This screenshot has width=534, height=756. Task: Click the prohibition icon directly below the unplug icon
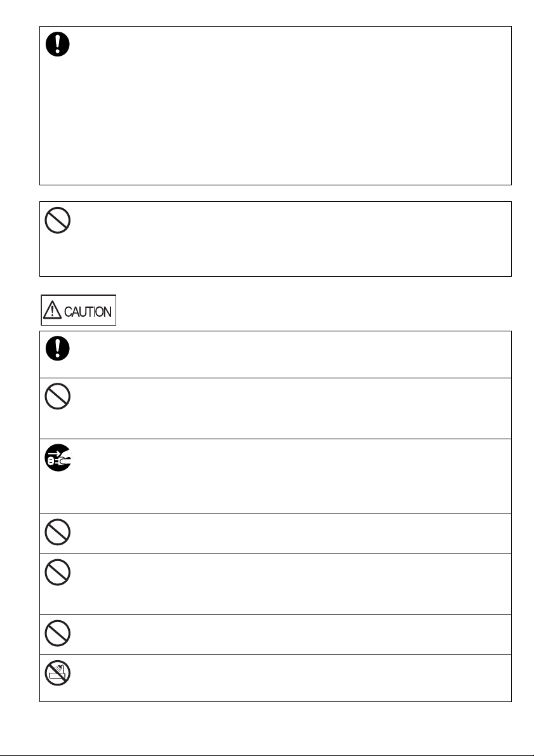coord(58,533)
